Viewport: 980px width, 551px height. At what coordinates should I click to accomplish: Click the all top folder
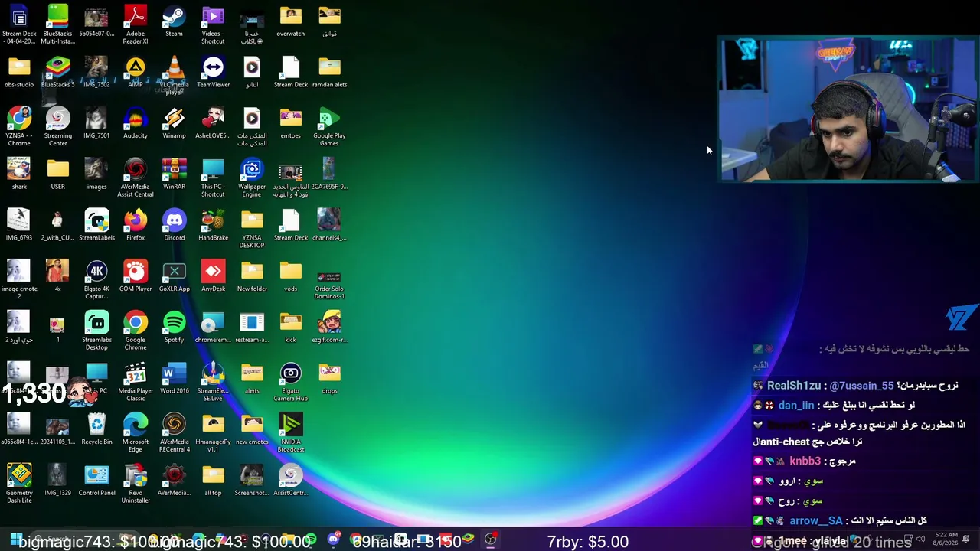(213, 481)
